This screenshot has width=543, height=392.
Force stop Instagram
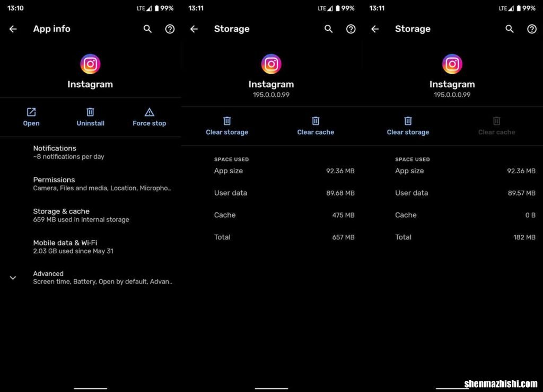[149, 117]
